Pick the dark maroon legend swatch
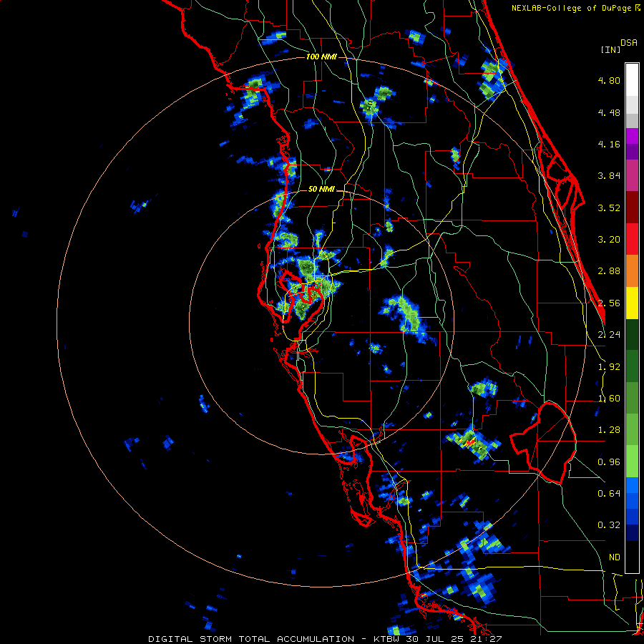This screenshot has width=644, height=644. (632, 208)
